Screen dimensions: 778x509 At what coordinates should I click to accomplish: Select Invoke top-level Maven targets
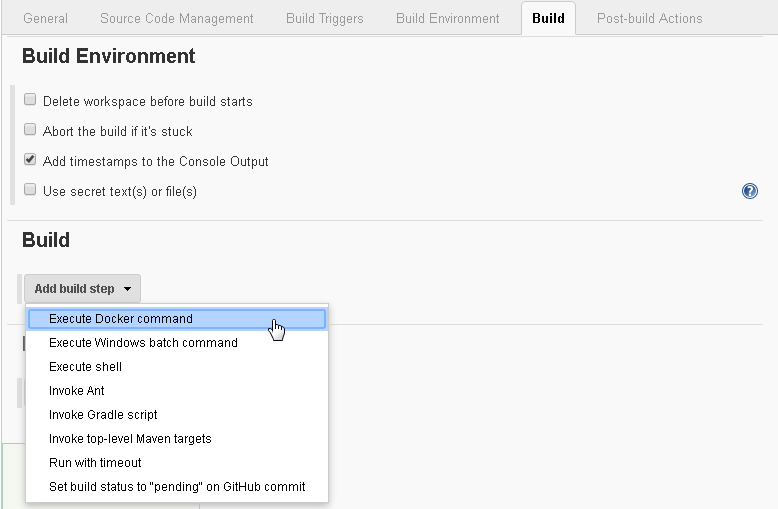point(177,439)
